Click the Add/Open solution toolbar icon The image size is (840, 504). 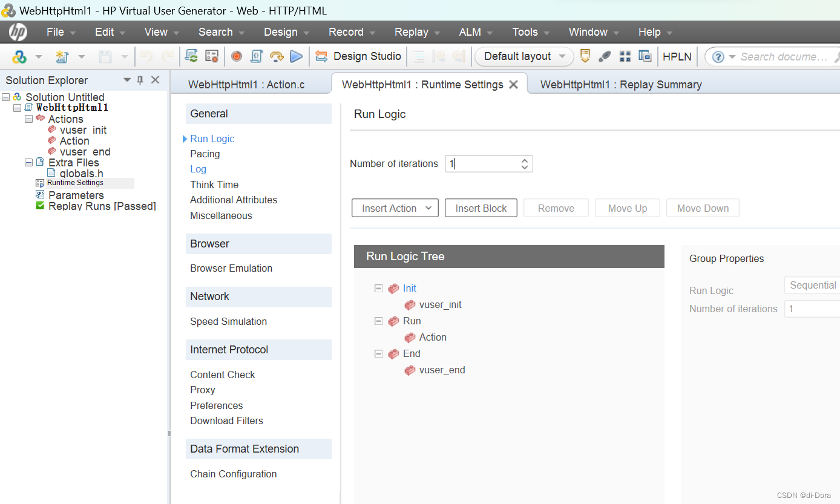19,56
